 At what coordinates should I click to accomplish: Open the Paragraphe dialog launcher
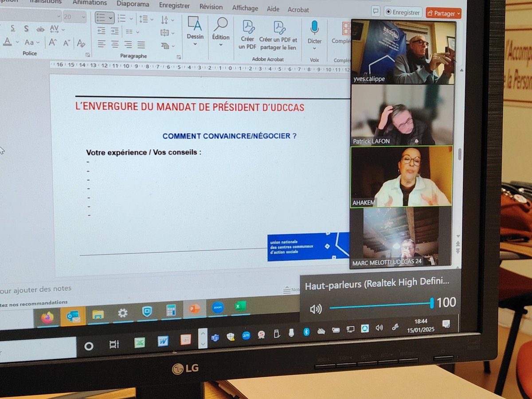pyautogui.click(x=179, y=57)
